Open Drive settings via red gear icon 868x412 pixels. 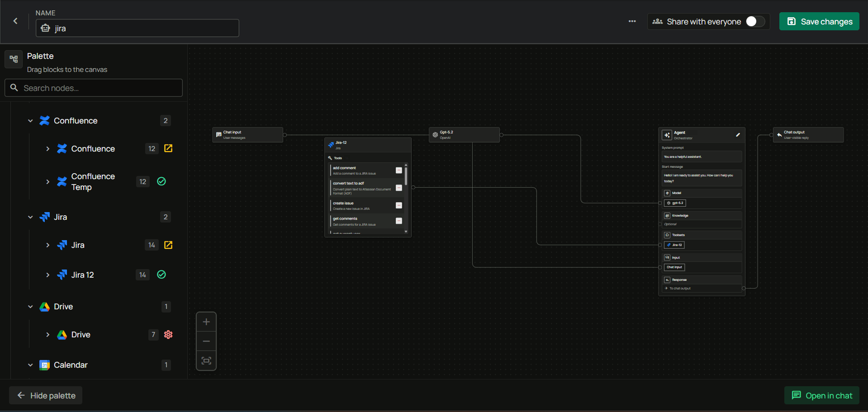(x=168, y=334)
